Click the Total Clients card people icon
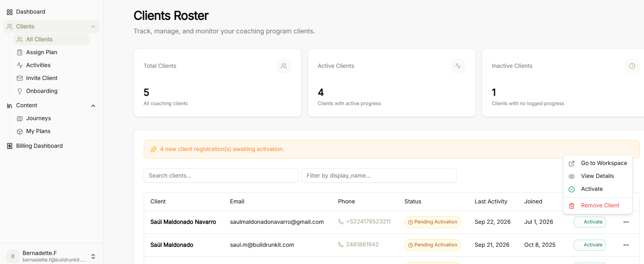The image size is (644, 264). pyautogui.click(x=284, y=66)
